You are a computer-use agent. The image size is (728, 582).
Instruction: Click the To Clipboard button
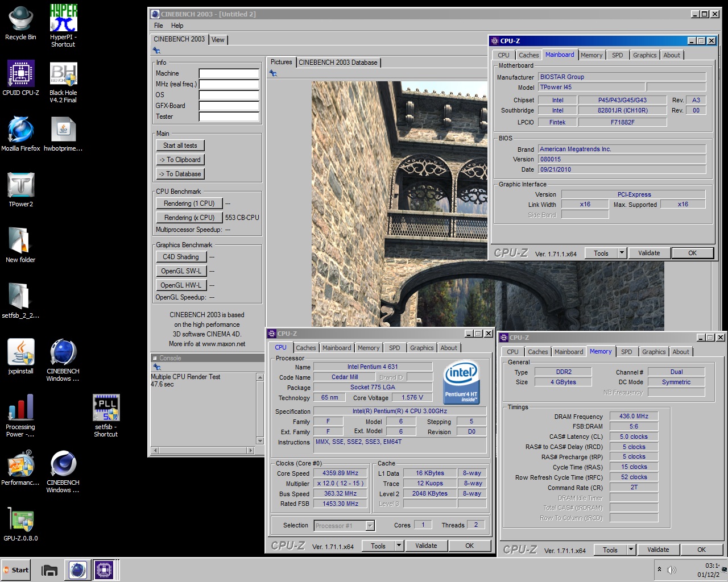click(x=180, y=160)
